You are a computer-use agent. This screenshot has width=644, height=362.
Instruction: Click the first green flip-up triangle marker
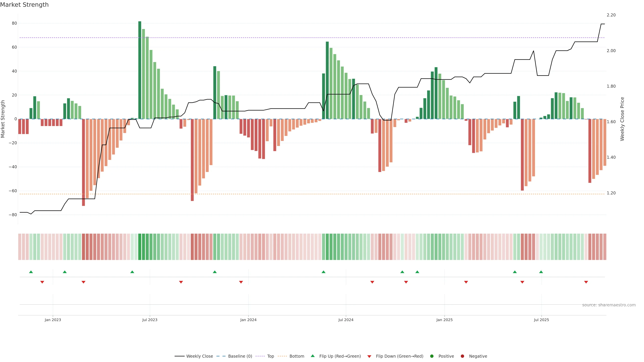coord(31,272)
